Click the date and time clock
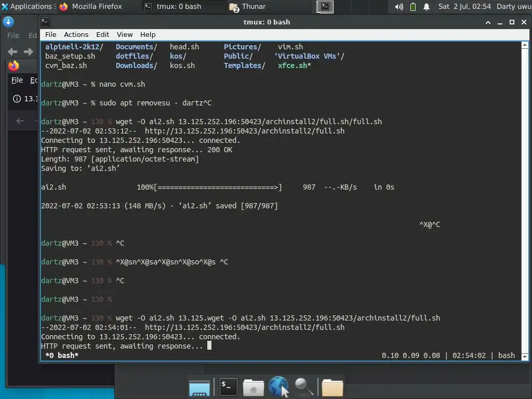Image resolution: width=532 pixels, height=399 pixels. click(464, 6)
